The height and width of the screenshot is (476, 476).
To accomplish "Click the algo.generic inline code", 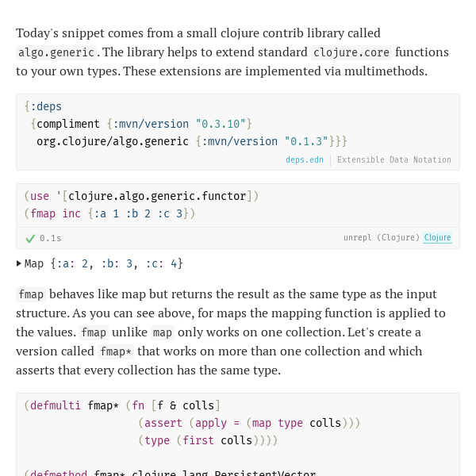I will click(56, 52).
